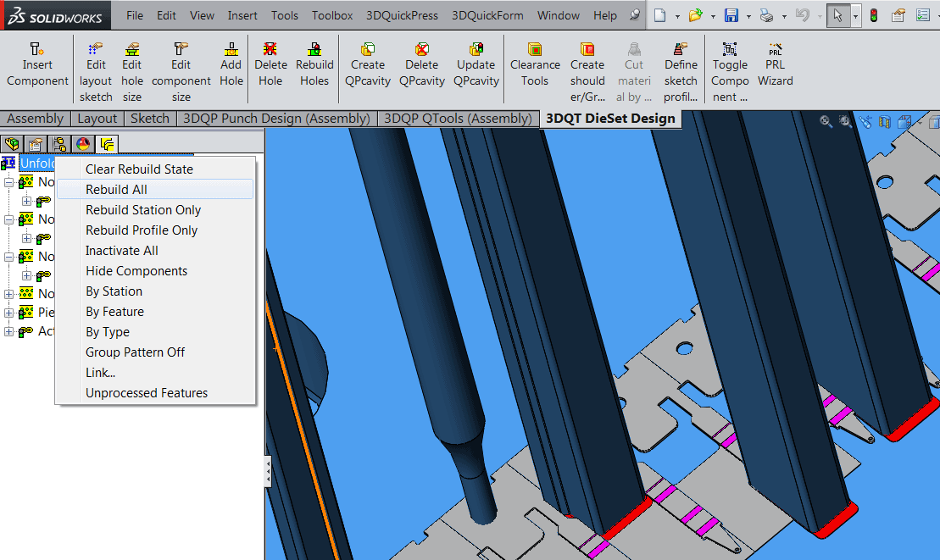Open the PropertyManager tab icon
This screenshot has height=560, width=940.
36,144
